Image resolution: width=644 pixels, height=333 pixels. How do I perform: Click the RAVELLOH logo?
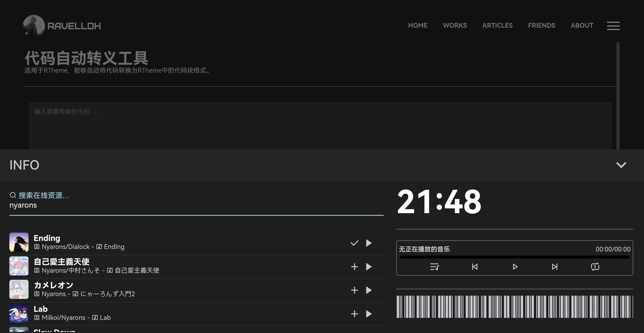(x=62, y=26)
